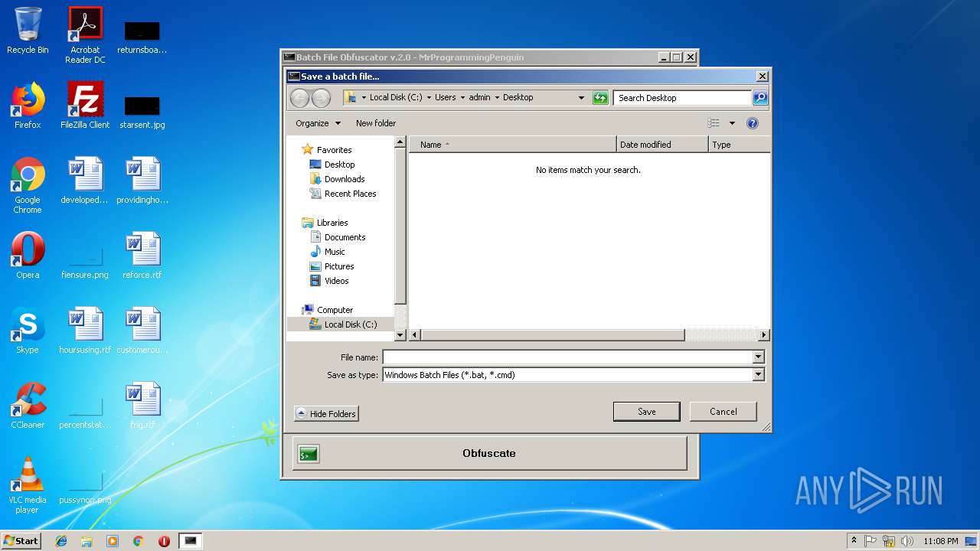
Task: Open the Organize menu
Action: point(318,123)
